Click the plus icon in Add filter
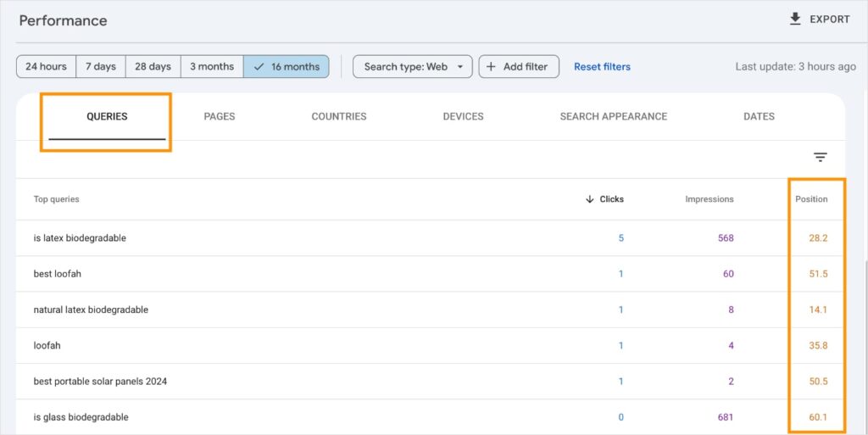 pyautogui.click(x=491, y=66)
